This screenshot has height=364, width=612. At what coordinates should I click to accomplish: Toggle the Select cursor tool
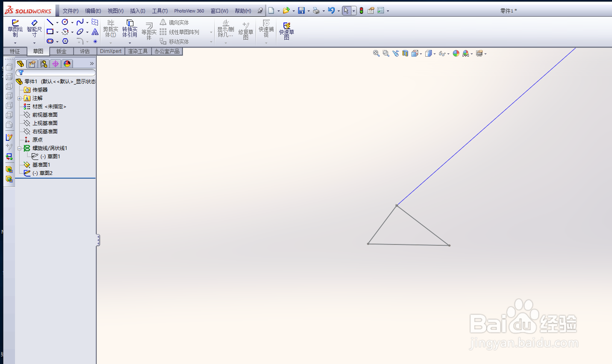(346, 10)
